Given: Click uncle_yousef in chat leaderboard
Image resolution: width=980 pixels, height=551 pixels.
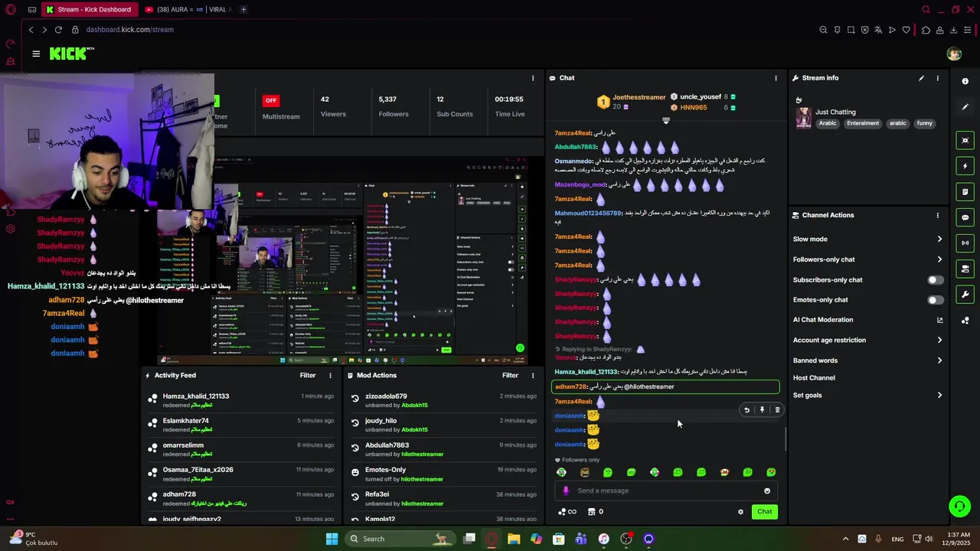Looking at the screenshot, I should pyautogui.click(x=701, y=97).
